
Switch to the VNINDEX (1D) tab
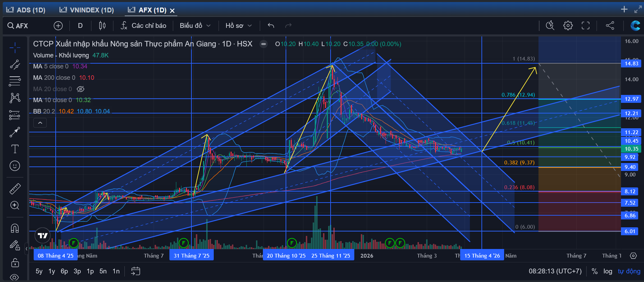(x=87, y=10)
